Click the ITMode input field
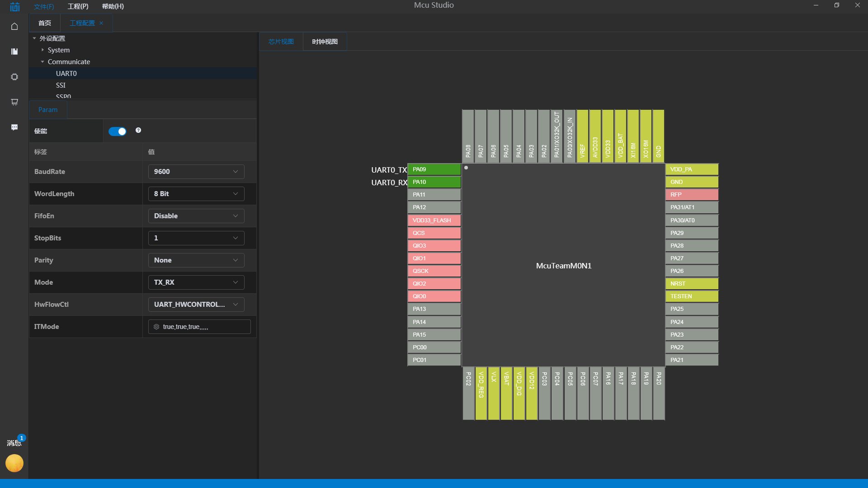868x488 pixels. click(199, 327)
